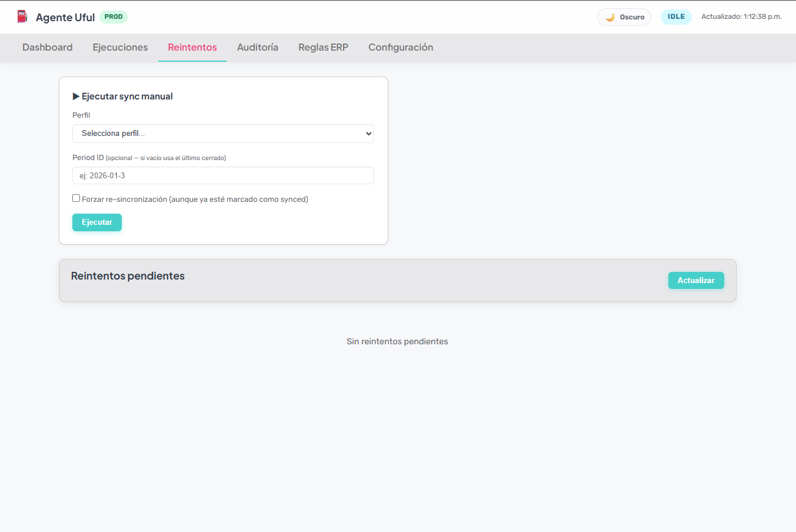Click the moon icon in the Oscuro button
The width and height of the screenshot is (796, 532).
pos(610,17)
